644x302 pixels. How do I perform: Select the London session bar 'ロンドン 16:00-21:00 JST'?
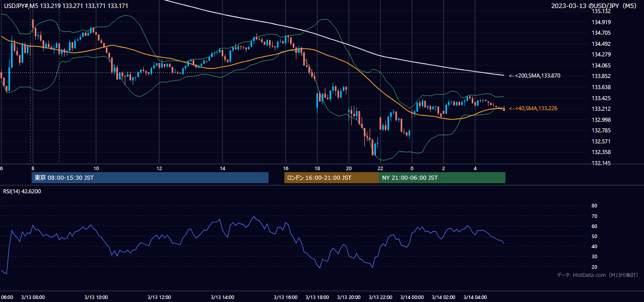pyautogui.click(x=332, y=178)
